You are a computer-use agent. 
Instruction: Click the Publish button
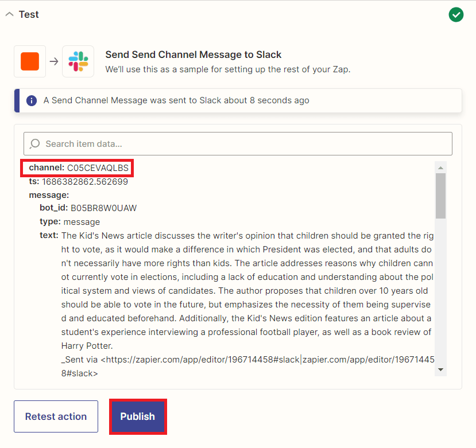[138, 416]
